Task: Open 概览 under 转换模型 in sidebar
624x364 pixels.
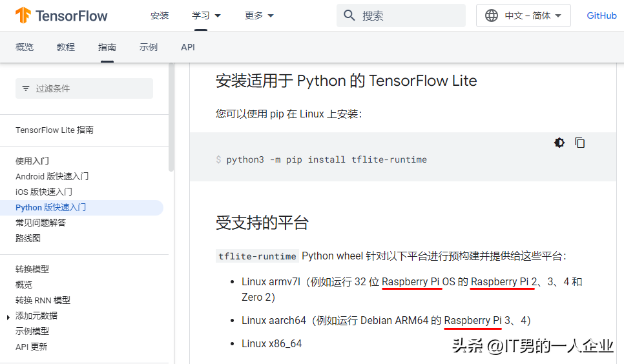Action: [x=23, y=285]
